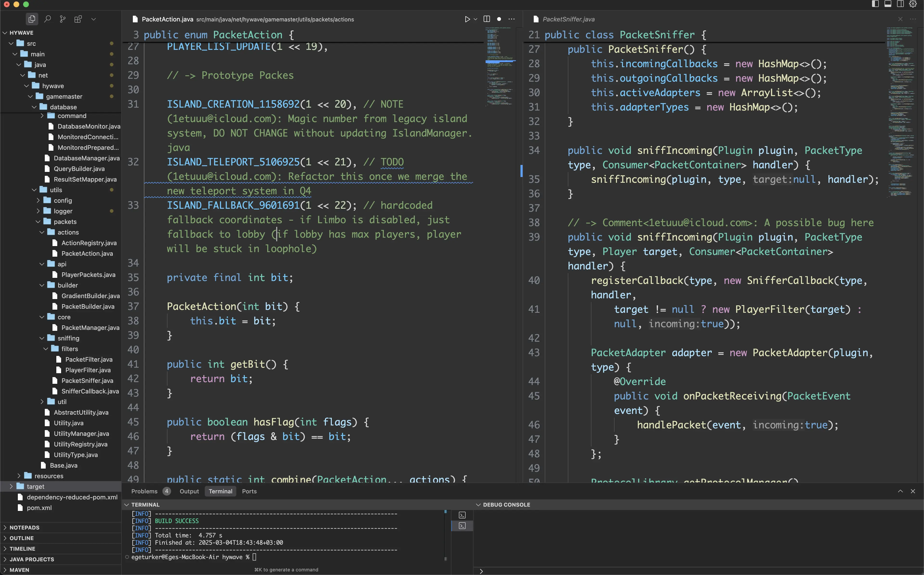This screenshot has height=575, width=924.
Task: Open PlayerPackets.java file
Action: pyautogui.click(x=61, y=274)
